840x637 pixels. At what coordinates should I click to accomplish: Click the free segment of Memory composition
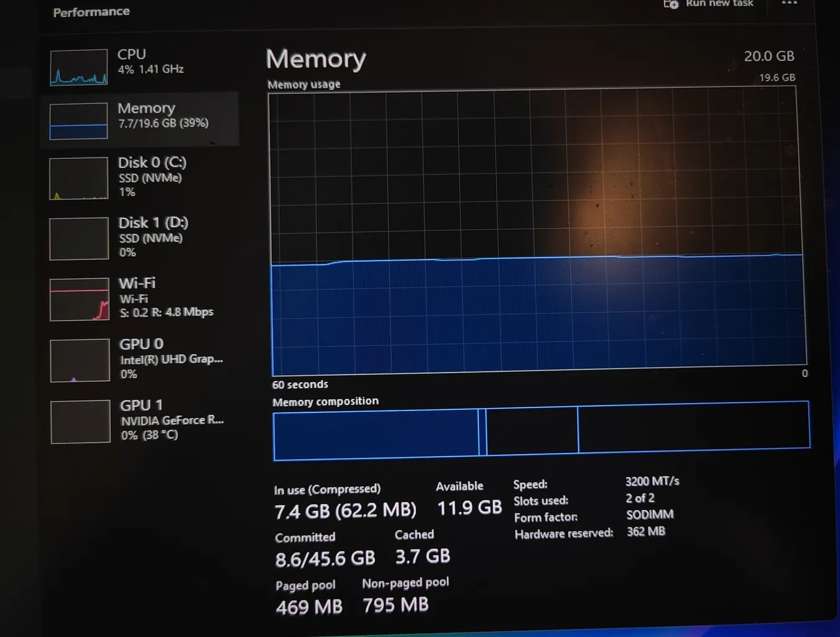(693, 427)
